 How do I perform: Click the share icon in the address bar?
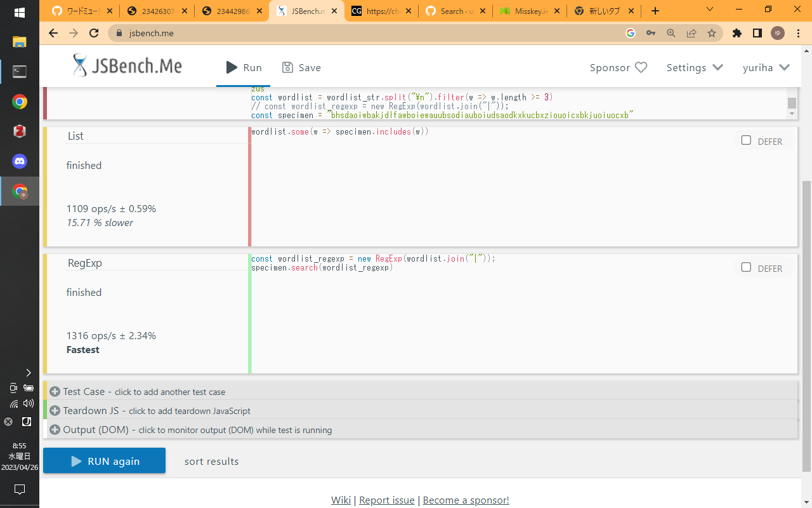pyautogui.click(x=691, y=32)
